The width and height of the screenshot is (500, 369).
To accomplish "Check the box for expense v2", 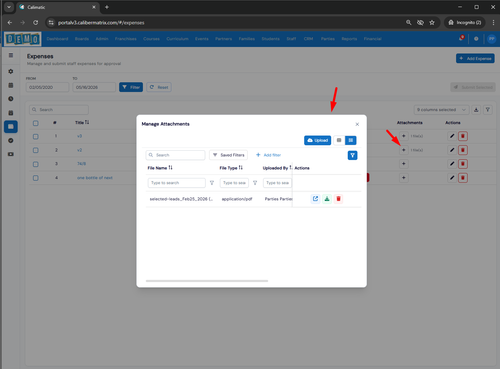I will [x=36, y=150].
